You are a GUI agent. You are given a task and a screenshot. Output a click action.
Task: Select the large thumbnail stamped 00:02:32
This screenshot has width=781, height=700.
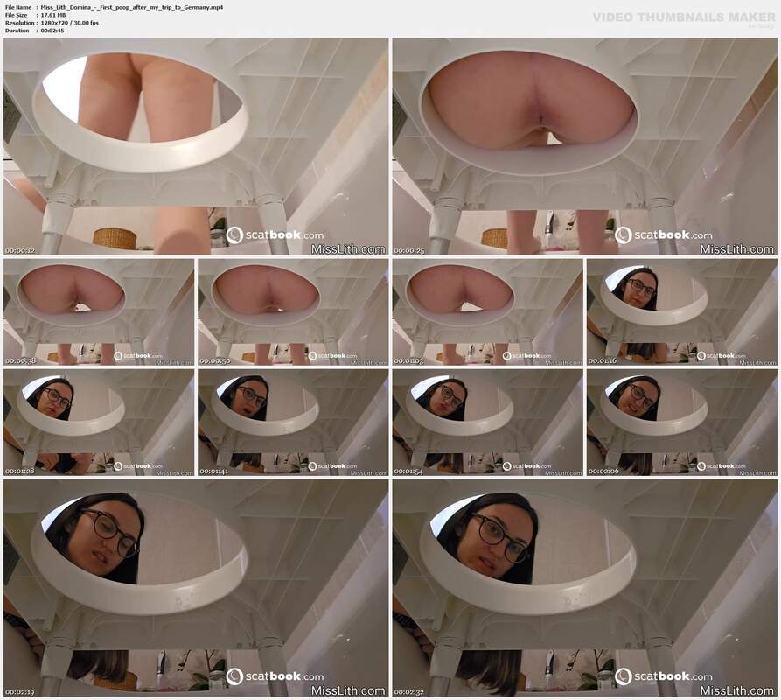(x=585, y=588)
